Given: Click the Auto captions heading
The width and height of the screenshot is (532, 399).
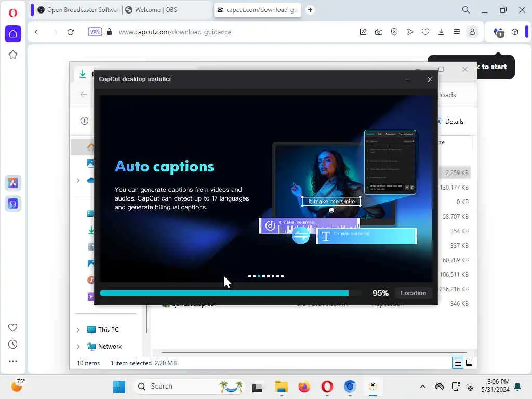Looking at the screenshot, I should pyautogui.click(x=165, y=167).
